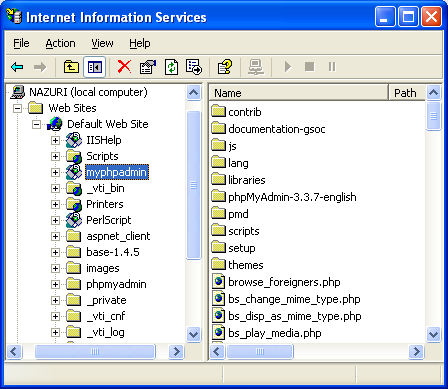The width and height of the screenshot is (448, 389).
Task: Open the File menu
Action: (21, 43)
